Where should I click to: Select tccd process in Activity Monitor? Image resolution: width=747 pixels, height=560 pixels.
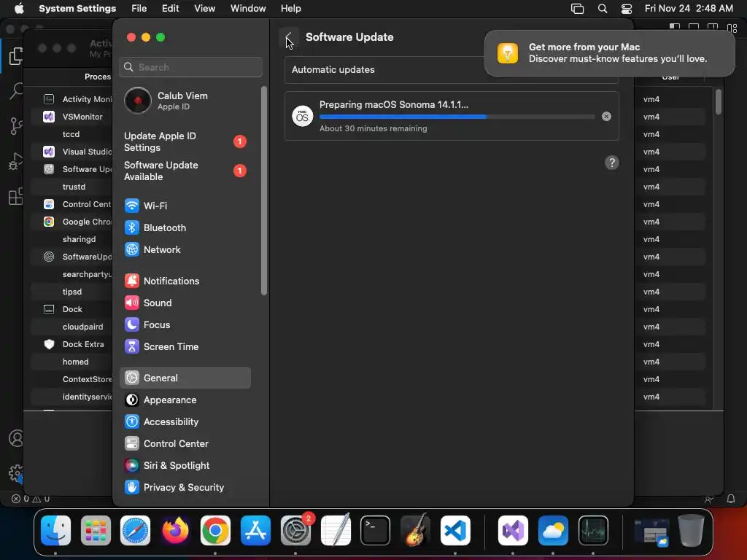[71, 134]
